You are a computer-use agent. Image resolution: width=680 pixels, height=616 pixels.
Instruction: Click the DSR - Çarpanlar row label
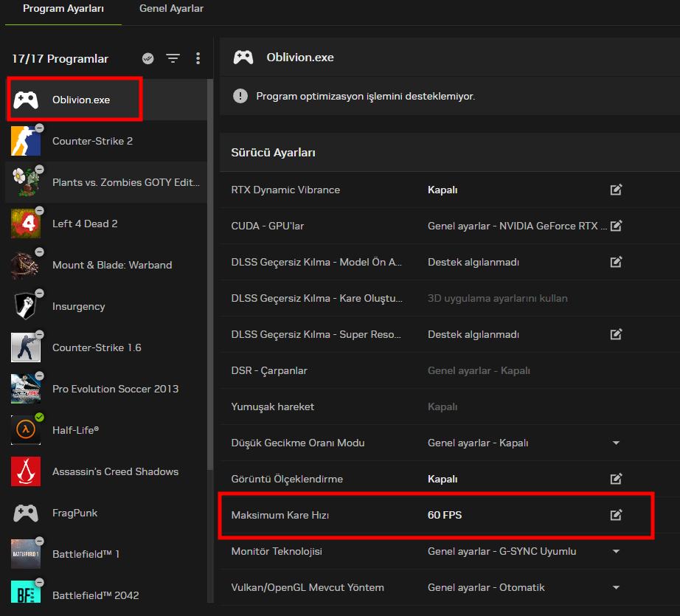click(x=269, y=370)
